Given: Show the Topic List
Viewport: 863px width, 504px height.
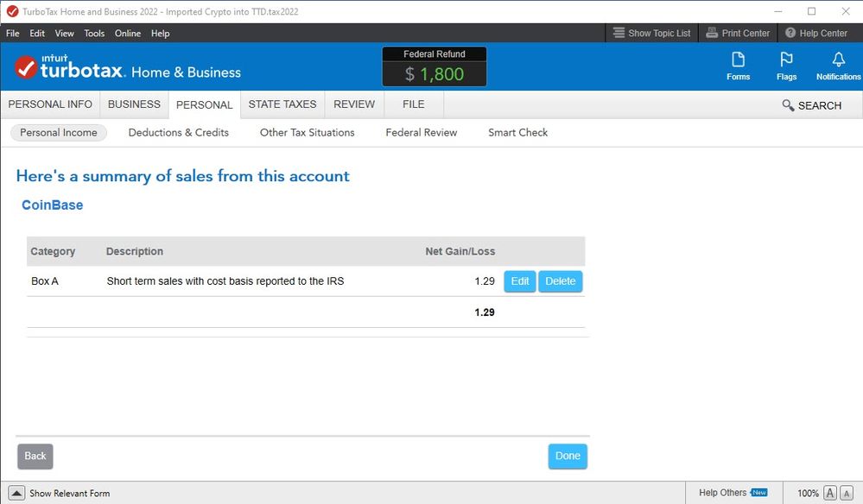Looking at the screenshot, I should [x=651, y=33].
